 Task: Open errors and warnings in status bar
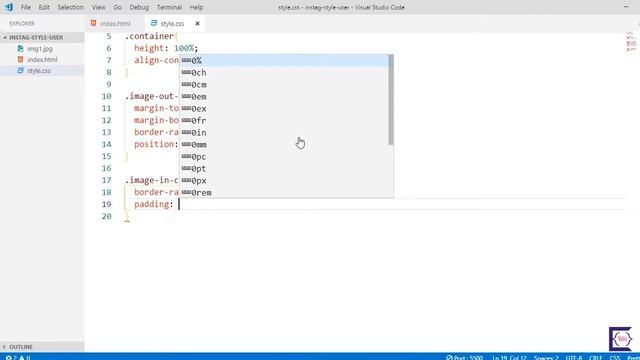pyautogui.click(x=18, y=358)
